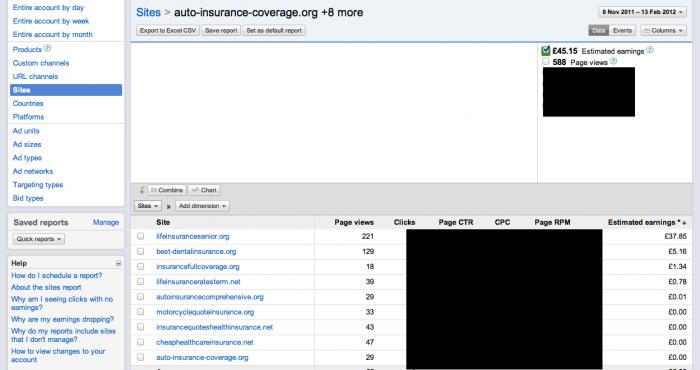Click the help icon next to Products
700x370 pixels.
pyautogui.click(x=47, y=48)
